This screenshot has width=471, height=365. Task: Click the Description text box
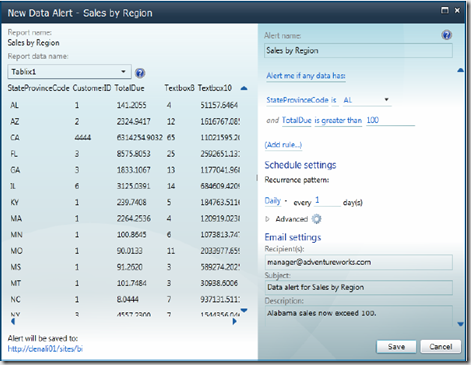pos(358,316)
